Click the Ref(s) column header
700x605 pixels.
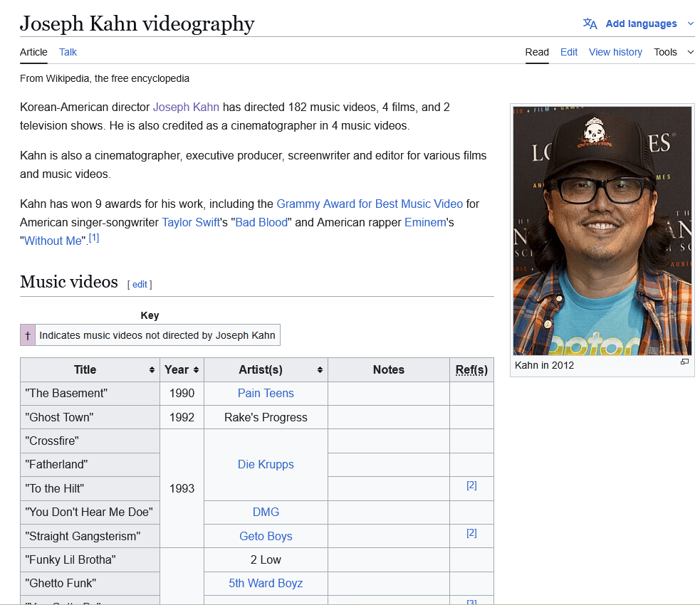coord(471,370)
